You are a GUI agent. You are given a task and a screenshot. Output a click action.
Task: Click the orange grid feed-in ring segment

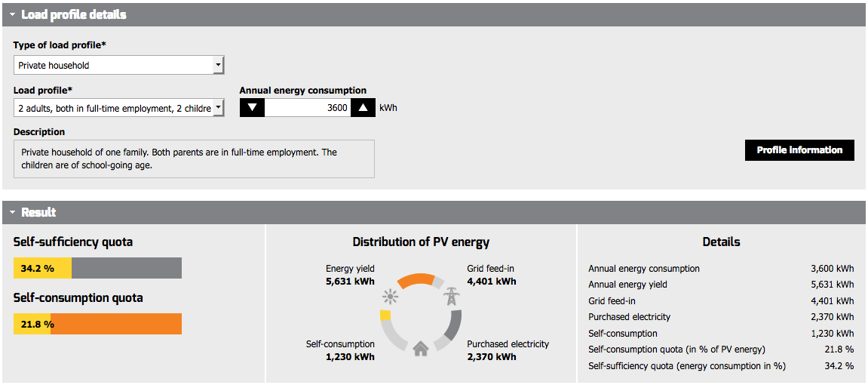click(x=418, y=281)
